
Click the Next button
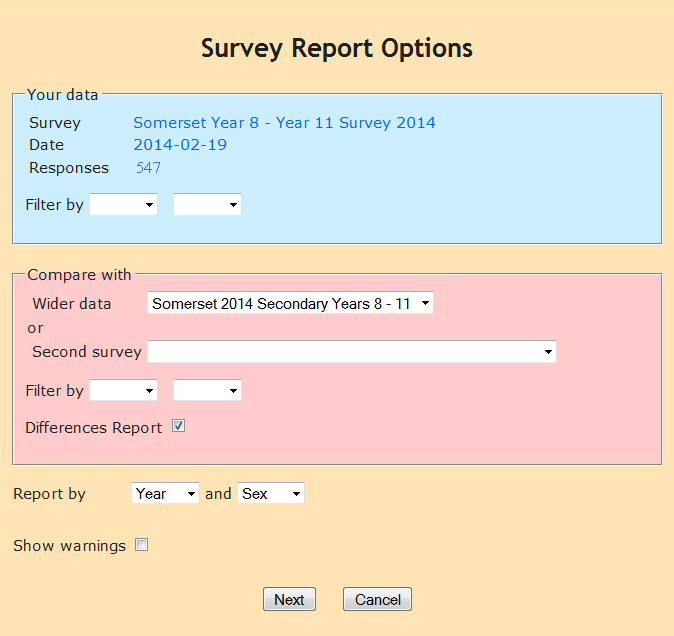click(x=289, y=600)
